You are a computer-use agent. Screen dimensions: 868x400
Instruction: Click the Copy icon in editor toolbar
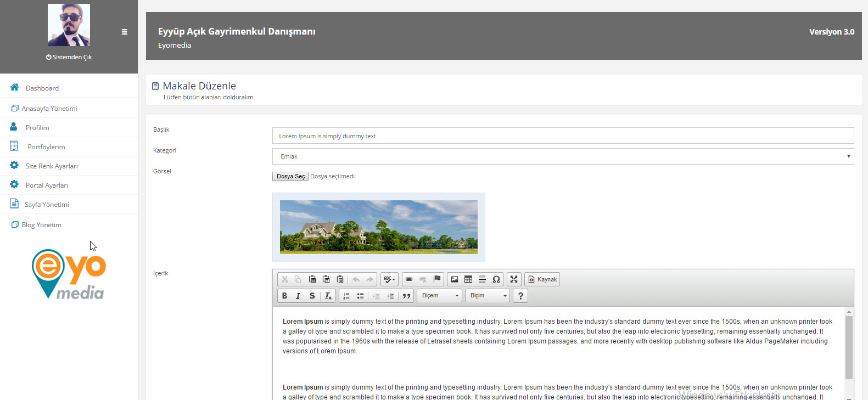298,279
